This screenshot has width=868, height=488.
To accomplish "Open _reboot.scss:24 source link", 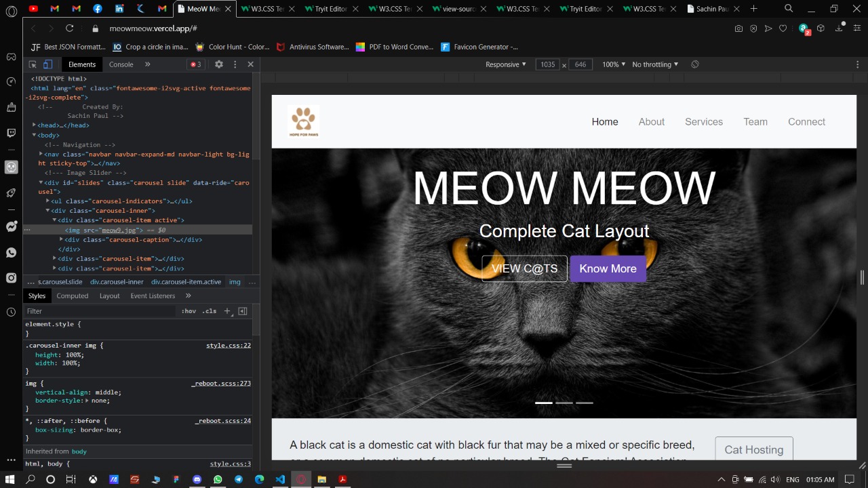I will (x=223, y=421).
